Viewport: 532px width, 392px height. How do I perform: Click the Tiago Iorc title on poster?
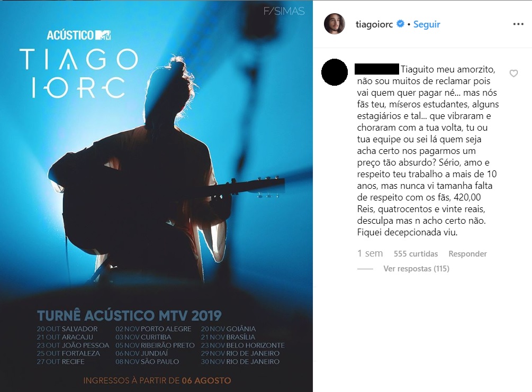click(79, 73)
